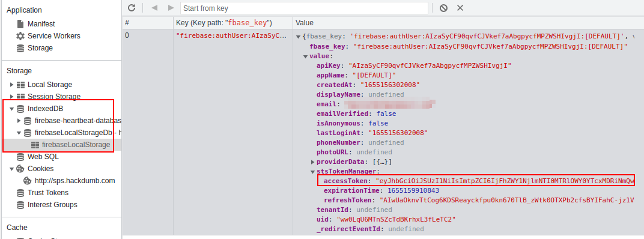
Task: Click the appName value [DEFAULT]
Action: point(374,75)
